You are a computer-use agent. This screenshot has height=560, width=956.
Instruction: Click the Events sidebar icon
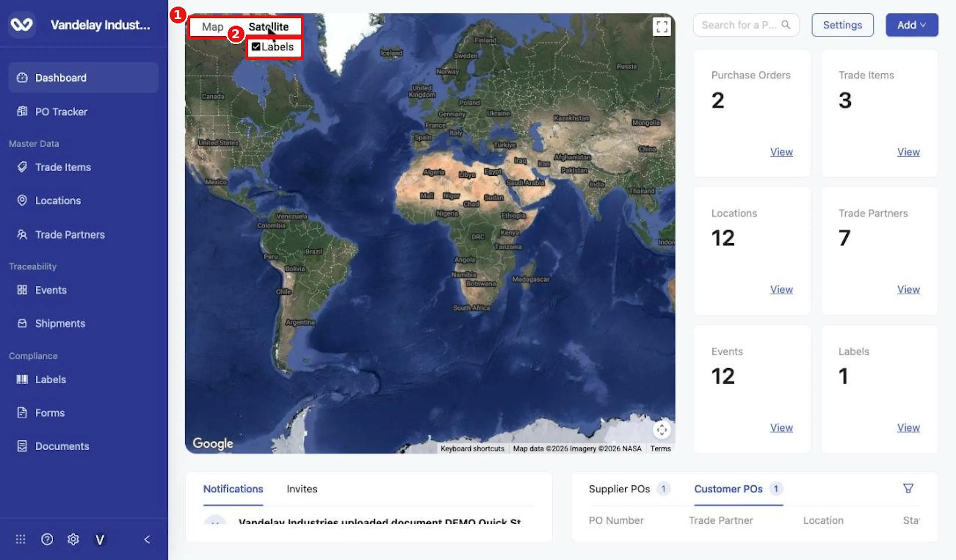(x=22, y=290)
